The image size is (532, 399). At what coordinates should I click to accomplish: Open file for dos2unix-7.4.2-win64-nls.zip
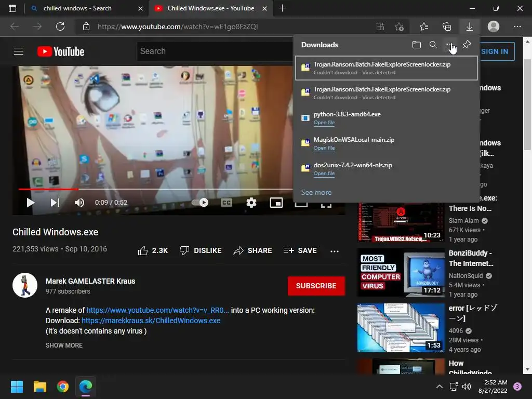324,174
